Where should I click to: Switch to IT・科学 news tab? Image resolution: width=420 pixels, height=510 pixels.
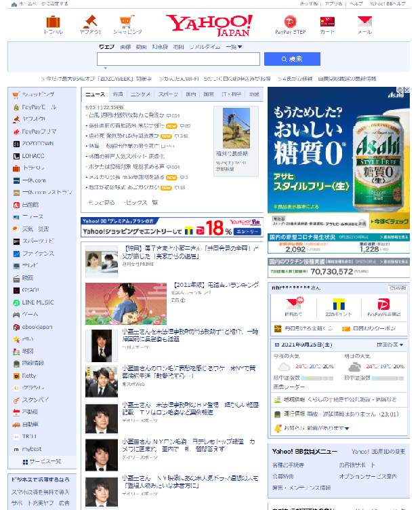click(x=231, y=94)
